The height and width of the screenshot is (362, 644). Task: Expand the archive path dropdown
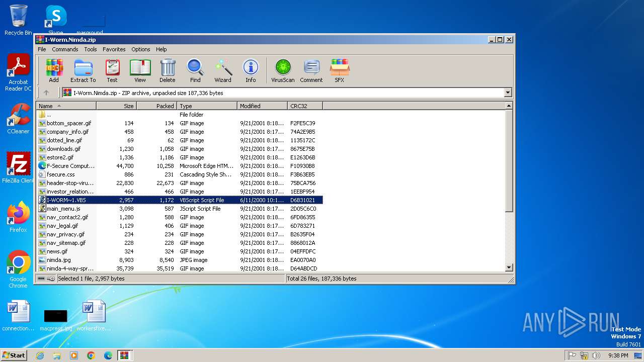pyautogui.click(x=508, y=93)
